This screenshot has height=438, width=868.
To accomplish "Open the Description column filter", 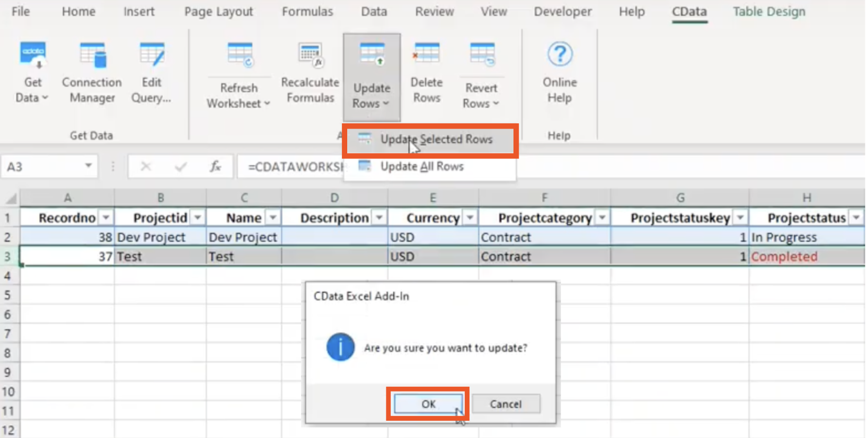I will (380, 217).
